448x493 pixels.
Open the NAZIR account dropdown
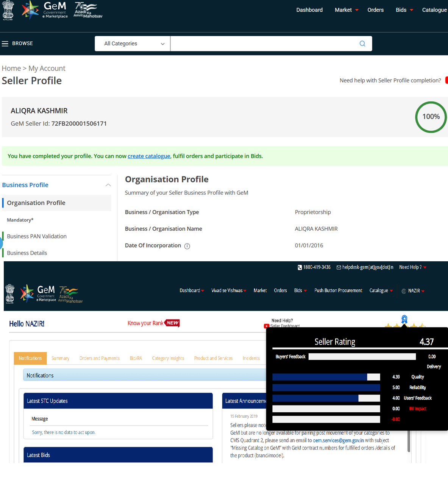coord(416,291)
